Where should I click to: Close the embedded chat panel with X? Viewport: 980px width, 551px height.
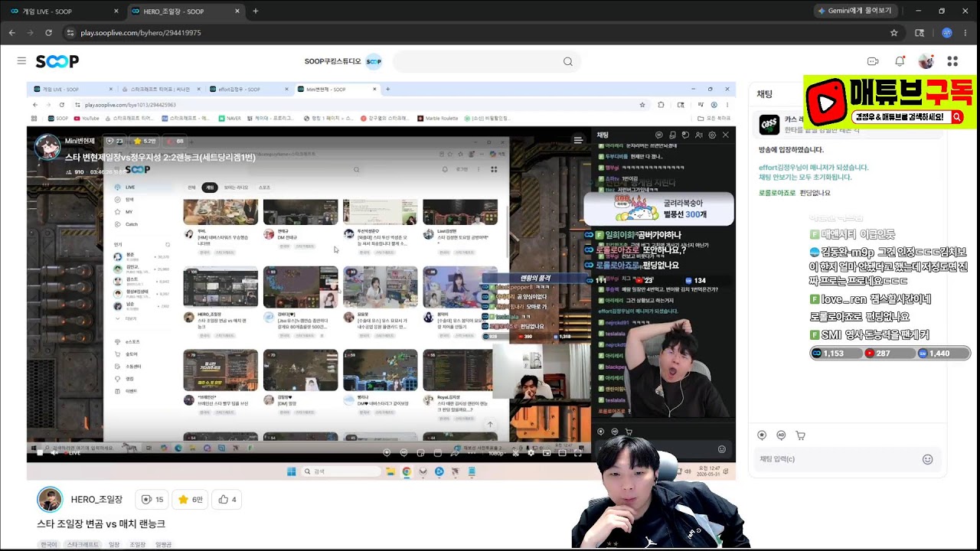[x=725, y=135]
